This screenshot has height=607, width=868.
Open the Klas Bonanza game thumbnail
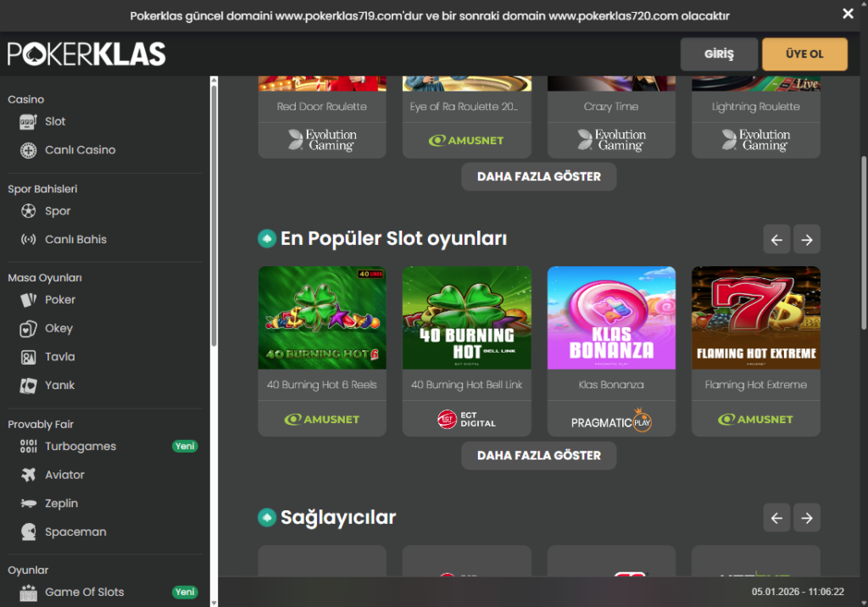click(x=611, y=318)
